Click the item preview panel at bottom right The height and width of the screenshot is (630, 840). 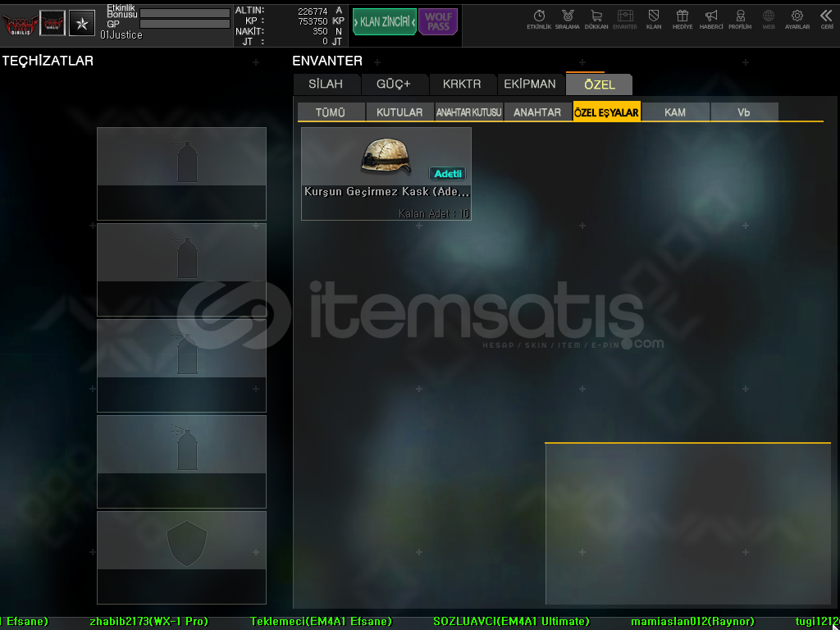pyautogui.click(x=688, y=524)
